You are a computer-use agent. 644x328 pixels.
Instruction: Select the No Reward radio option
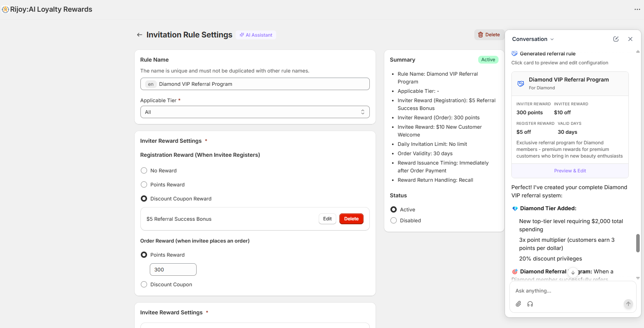click(x=144, y=170)
